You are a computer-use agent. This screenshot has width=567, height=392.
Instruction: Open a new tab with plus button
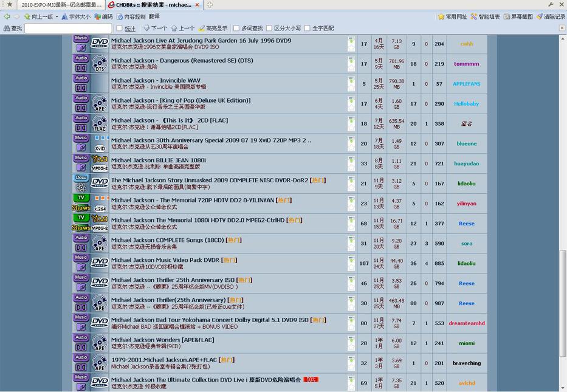click(210, 5)
